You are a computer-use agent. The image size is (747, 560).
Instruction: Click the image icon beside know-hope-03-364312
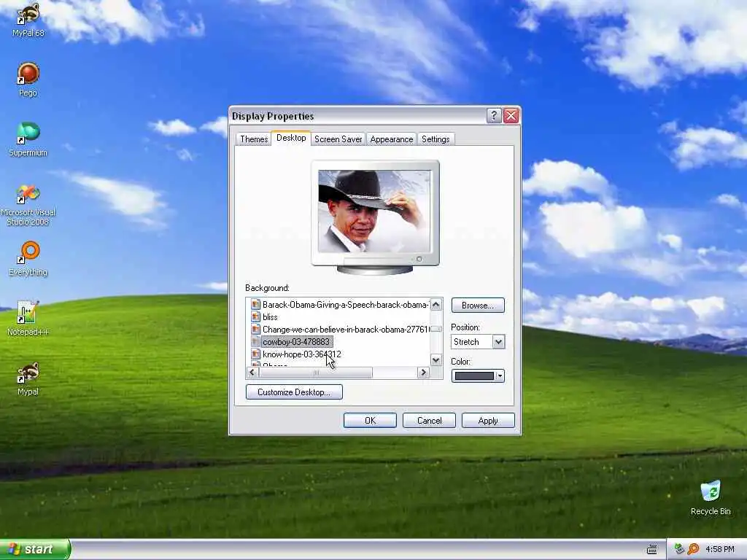(255, 354)
